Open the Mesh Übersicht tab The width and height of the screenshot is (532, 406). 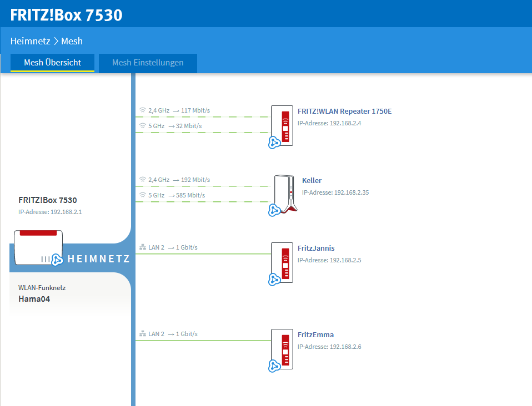(x=52, y=63)
